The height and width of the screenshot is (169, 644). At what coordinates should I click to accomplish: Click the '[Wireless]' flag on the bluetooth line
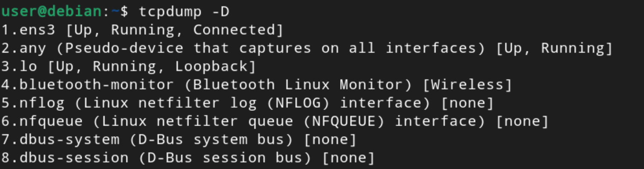click(x=467, y=85)
